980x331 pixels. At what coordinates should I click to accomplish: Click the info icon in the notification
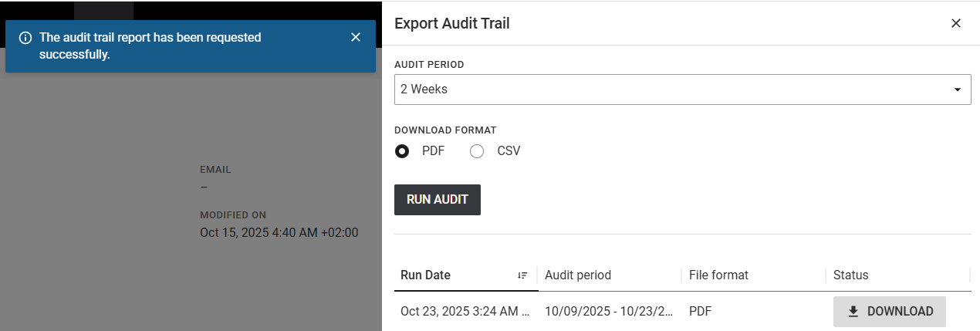click(25, 38)
